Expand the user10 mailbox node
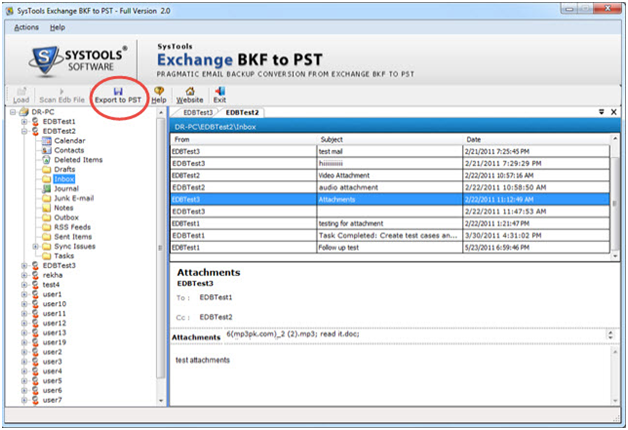 (24, 304)
